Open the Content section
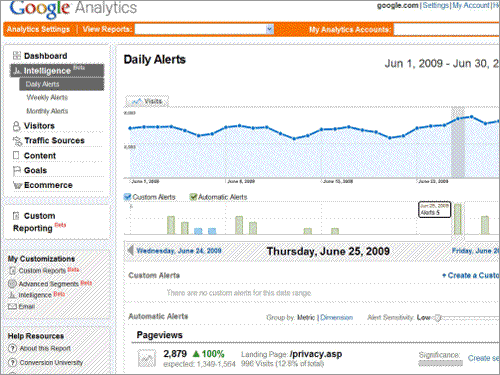The width and height of the screenshot is (500, 375). [40, 156]
